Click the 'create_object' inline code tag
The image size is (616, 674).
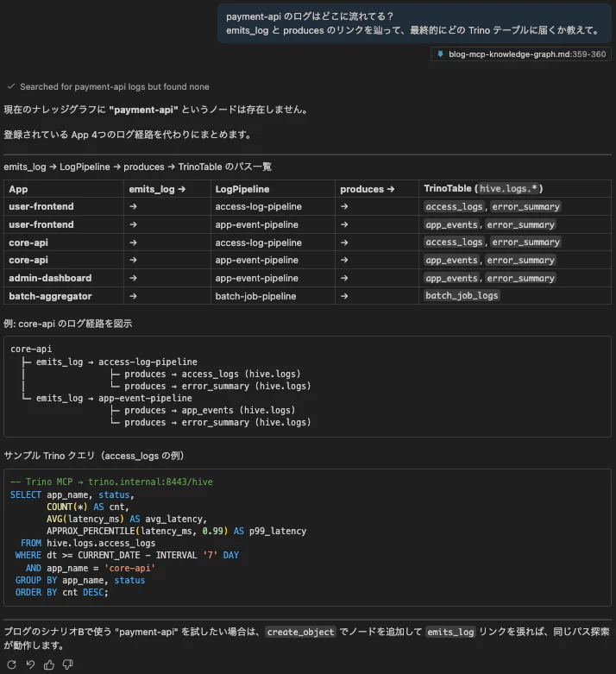pos(300,632)
